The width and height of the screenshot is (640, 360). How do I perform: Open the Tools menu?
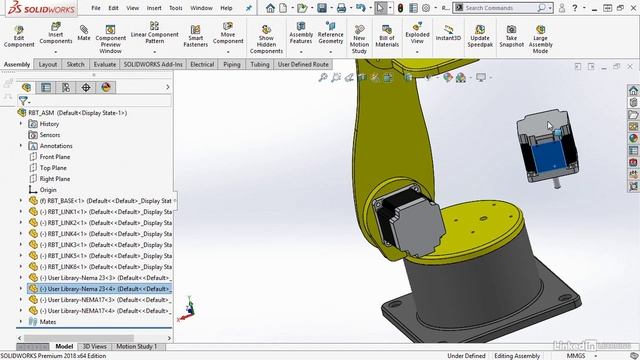pos(176,8)
